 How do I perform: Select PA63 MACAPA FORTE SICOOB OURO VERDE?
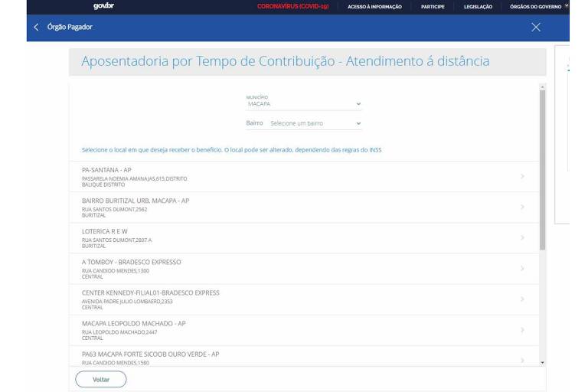click(304, 356)
